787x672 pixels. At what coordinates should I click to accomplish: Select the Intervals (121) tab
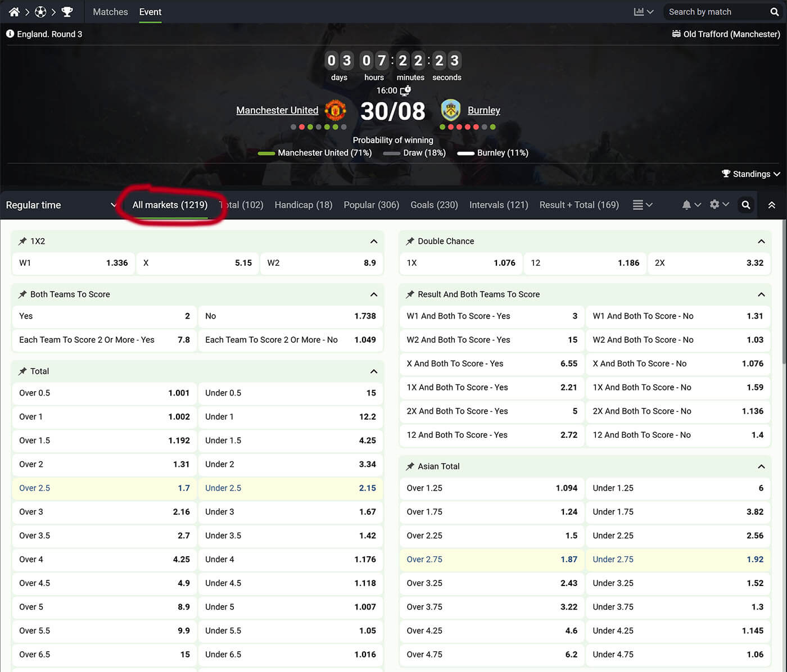(x=499, y=205)
